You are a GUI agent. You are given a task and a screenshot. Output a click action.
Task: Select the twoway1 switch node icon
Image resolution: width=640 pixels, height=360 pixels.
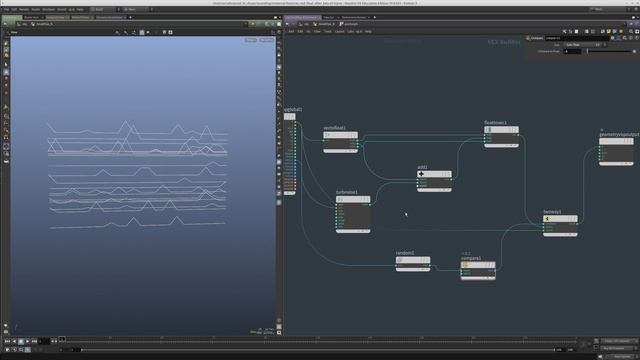click(548, 219)
